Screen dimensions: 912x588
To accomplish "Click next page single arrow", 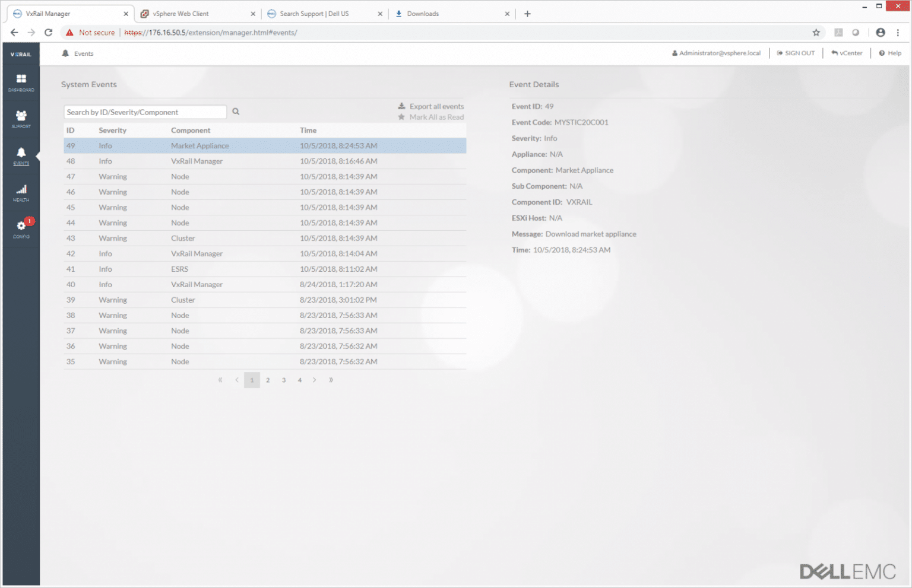I will pos(315,380).
